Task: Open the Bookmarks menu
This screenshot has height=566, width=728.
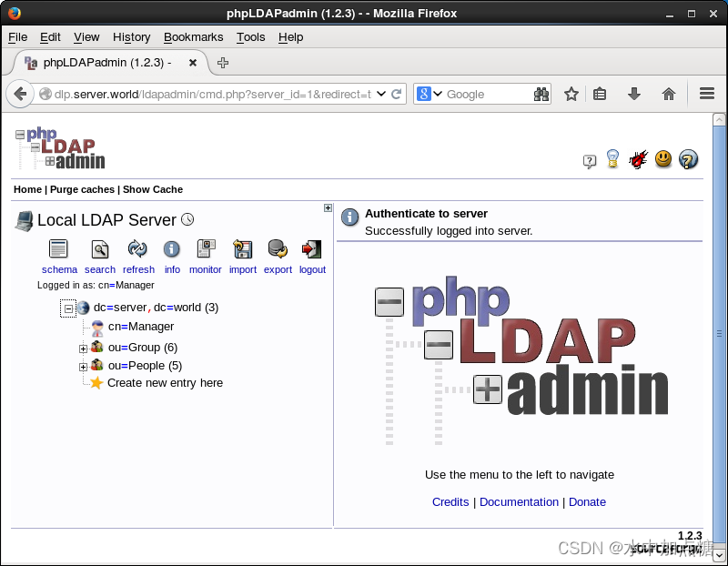Action: [193, 37]
